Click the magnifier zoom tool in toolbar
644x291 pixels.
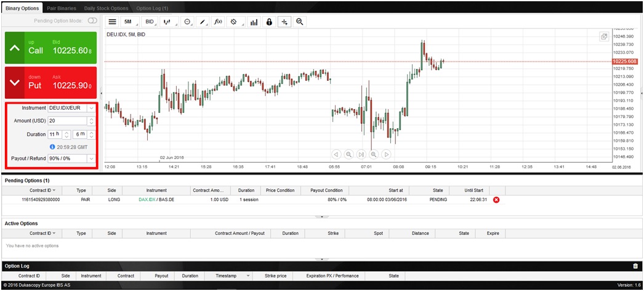(299, 22)
